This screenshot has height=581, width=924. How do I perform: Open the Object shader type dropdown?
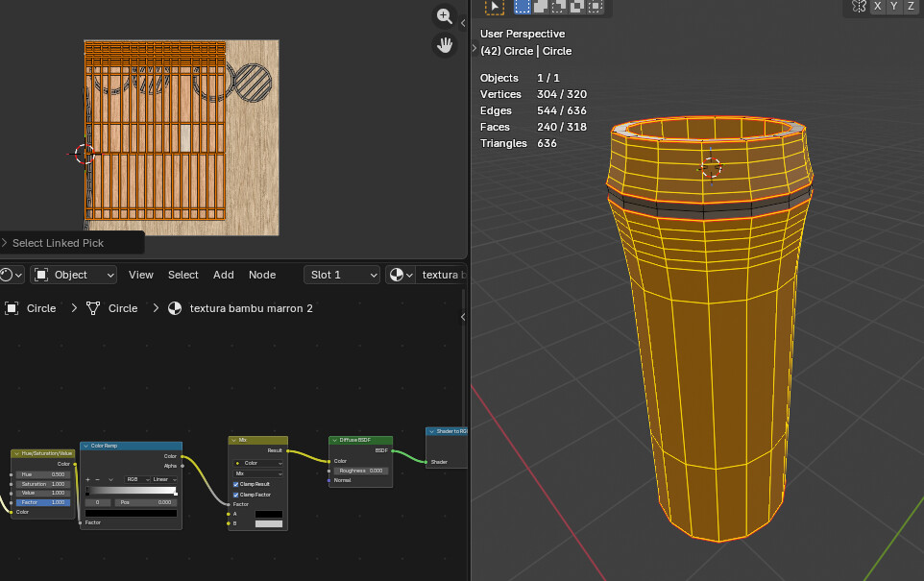(74, 275)
